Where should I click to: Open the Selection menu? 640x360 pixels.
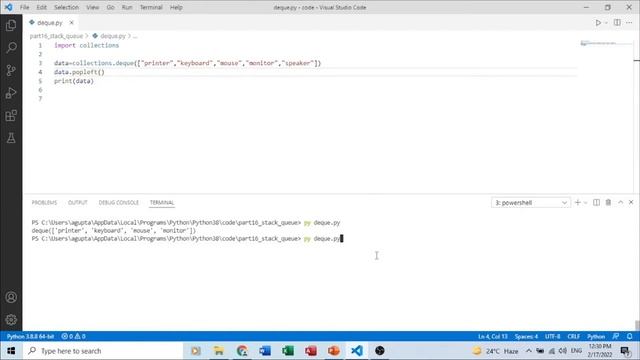tap(67, 7)
